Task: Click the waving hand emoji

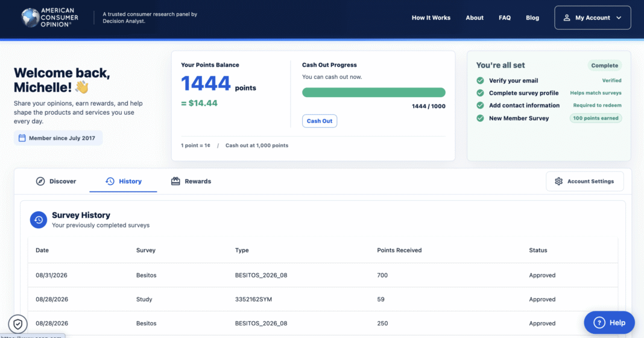Action: (x=82, y=87)
